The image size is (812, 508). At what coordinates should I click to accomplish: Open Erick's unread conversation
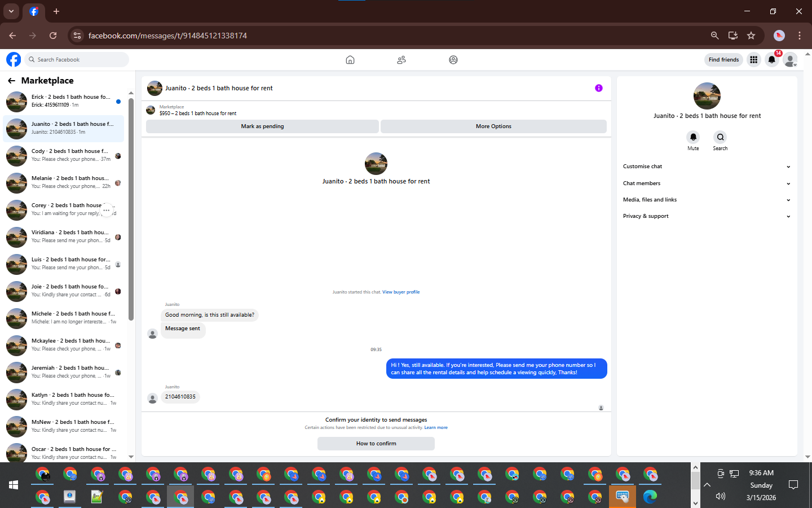[x=63, y=102]
